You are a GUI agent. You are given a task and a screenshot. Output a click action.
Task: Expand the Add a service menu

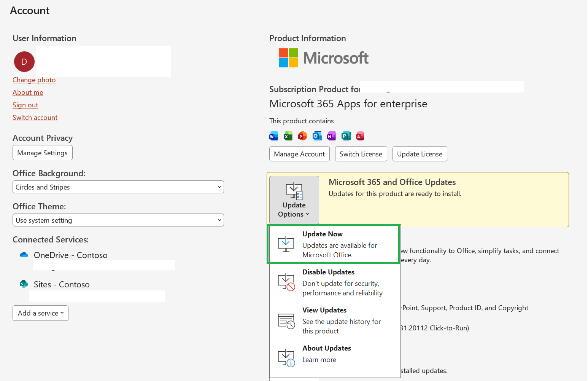coord(40,313)
